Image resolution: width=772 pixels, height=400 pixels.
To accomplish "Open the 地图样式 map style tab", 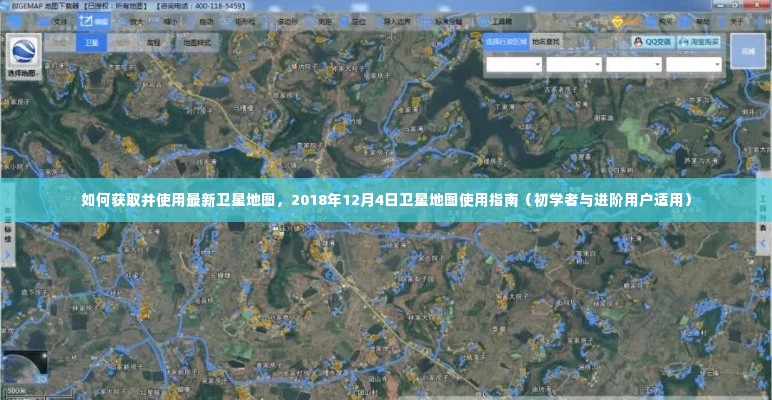I will [197, 43].
